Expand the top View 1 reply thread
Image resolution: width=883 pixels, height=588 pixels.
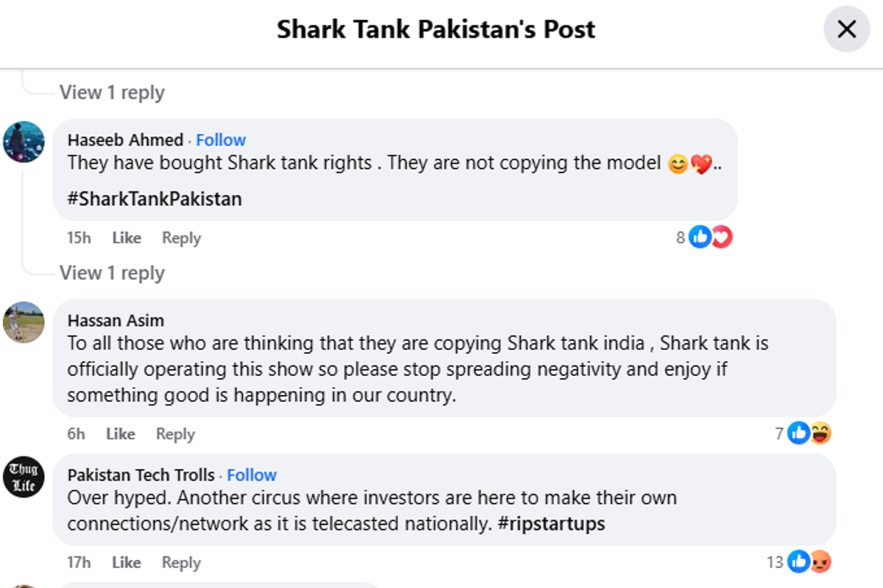(x=112, y=93)
